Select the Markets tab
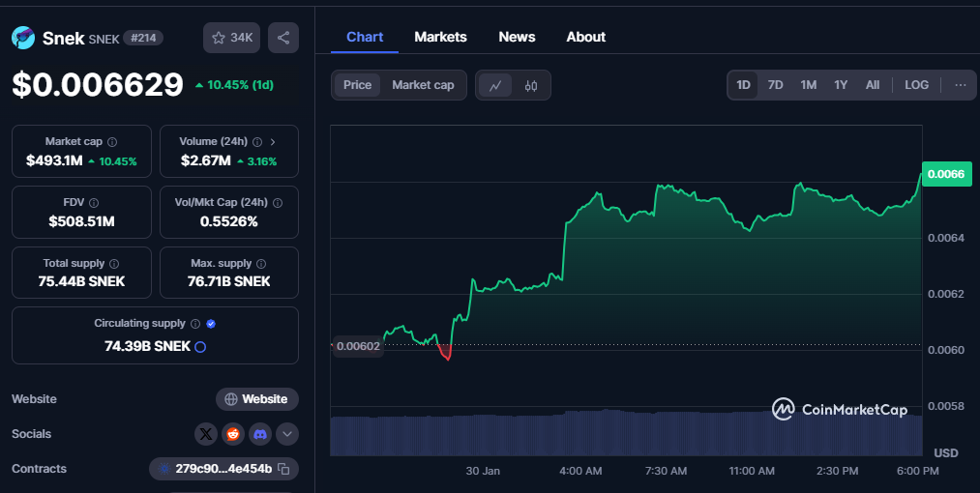This screenshot has width=980, height=493. coord(440,37)
